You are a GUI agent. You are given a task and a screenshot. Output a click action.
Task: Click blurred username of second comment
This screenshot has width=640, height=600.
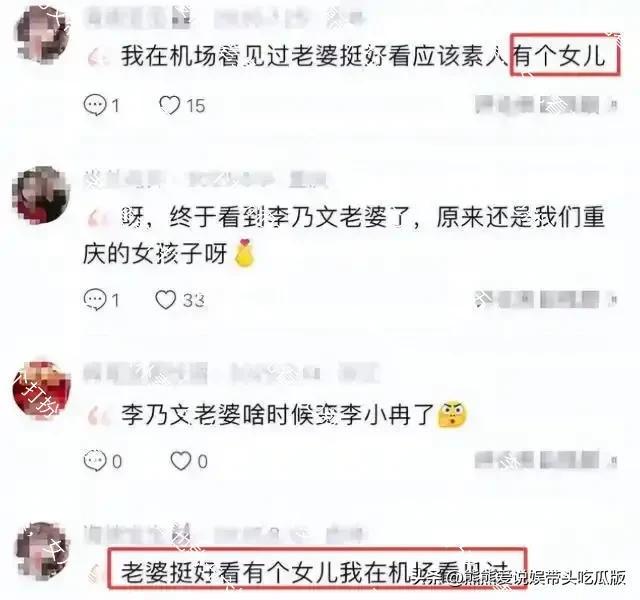coord(126,180)
